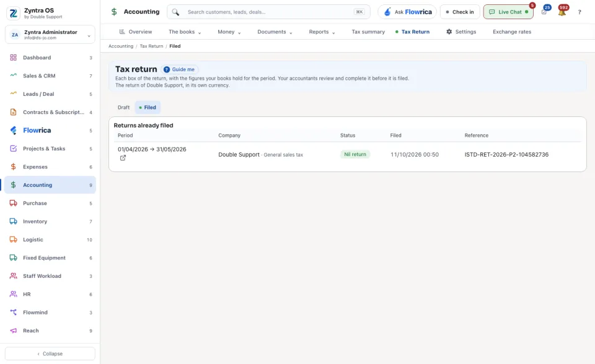Open the Tax summary tab

(368, 32)
